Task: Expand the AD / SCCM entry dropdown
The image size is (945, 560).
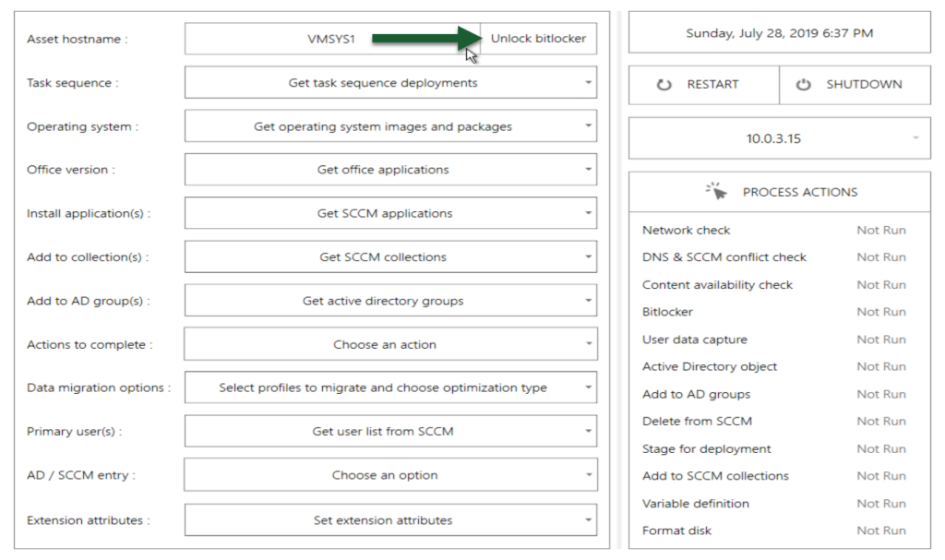Action: tap(390, 476)
